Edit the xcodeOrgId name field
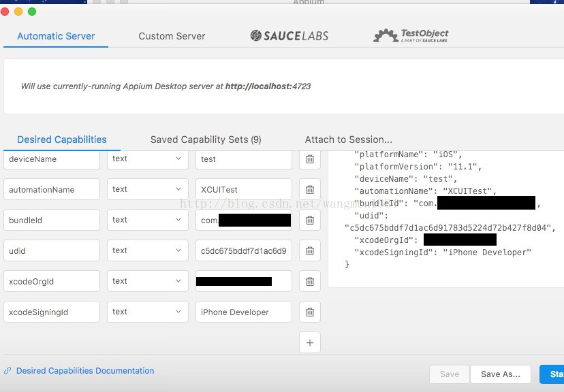 [x=52, y=281]
